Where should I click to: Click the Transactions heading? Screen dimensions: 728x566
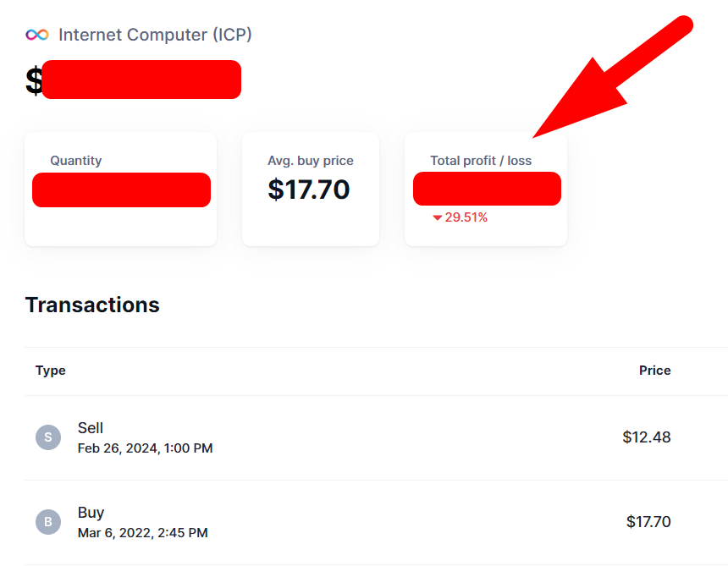click(92, 305)
